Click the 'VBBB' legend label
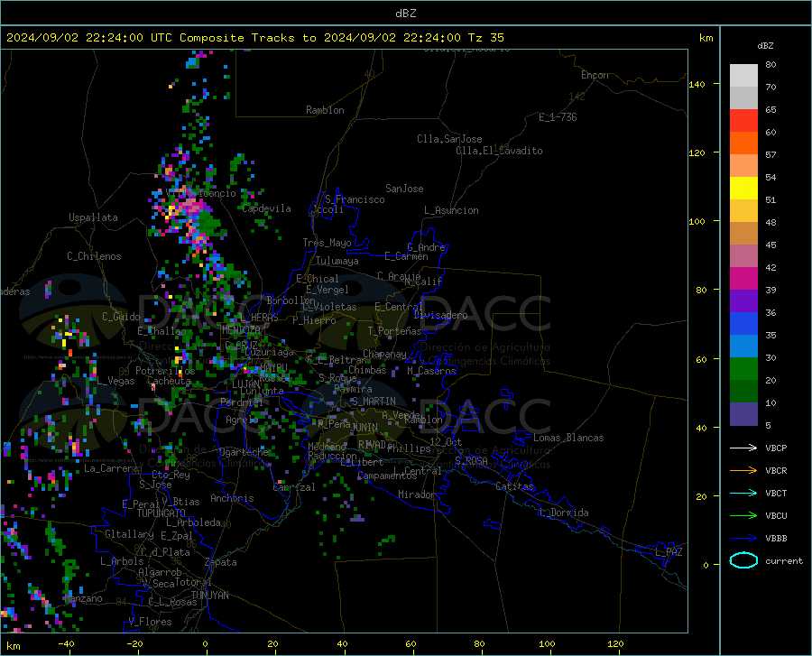 (776, 539)
